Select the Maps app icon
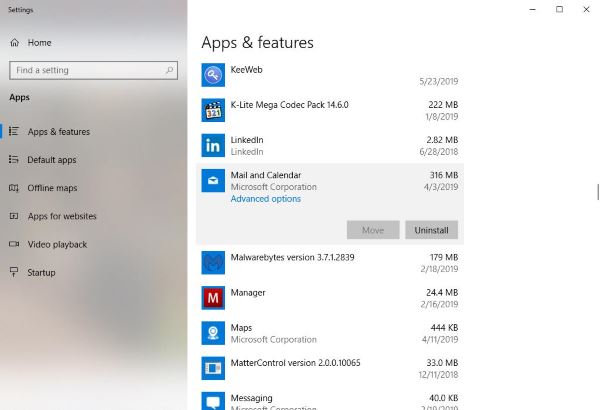Viewport: 600px width, 410px height. (x=213, y=333)
